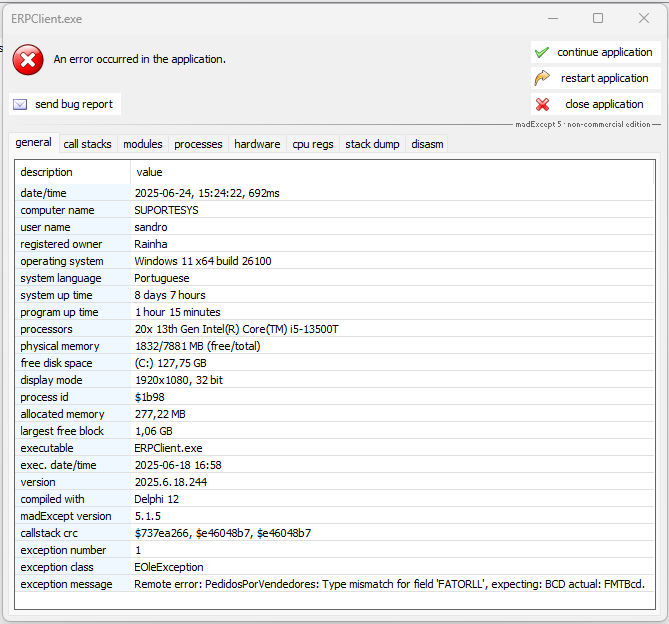Click the green checkmark continue icon
The height and width of the screenshot is (624, 669).
pyautogui.click(x=542, y=52)
